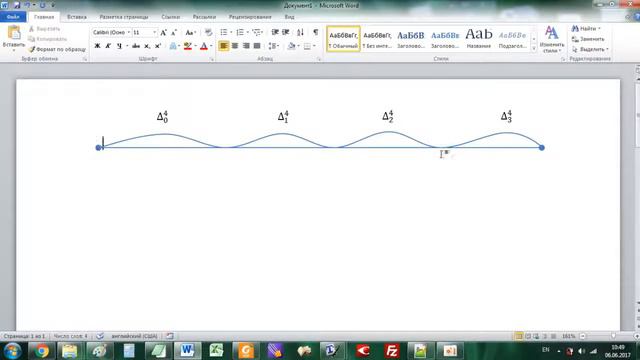
Task: Click the Save icon in quick access toolbar
Action: point(17,5)
